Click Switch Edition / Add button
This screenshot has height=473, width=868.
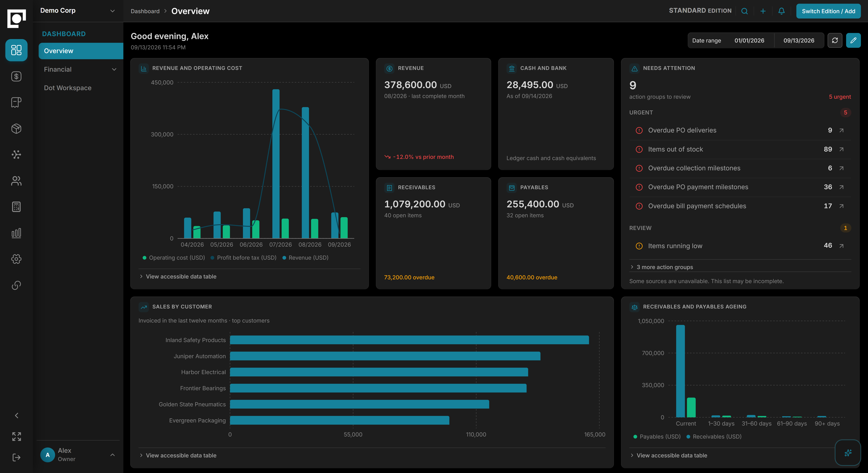[x=828, y=11]
